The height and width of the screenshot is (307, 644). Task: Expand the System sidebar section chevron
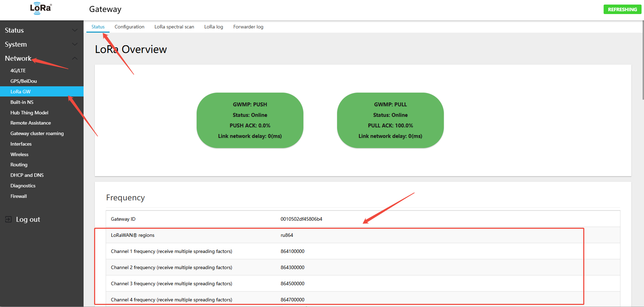pos(74,44)
